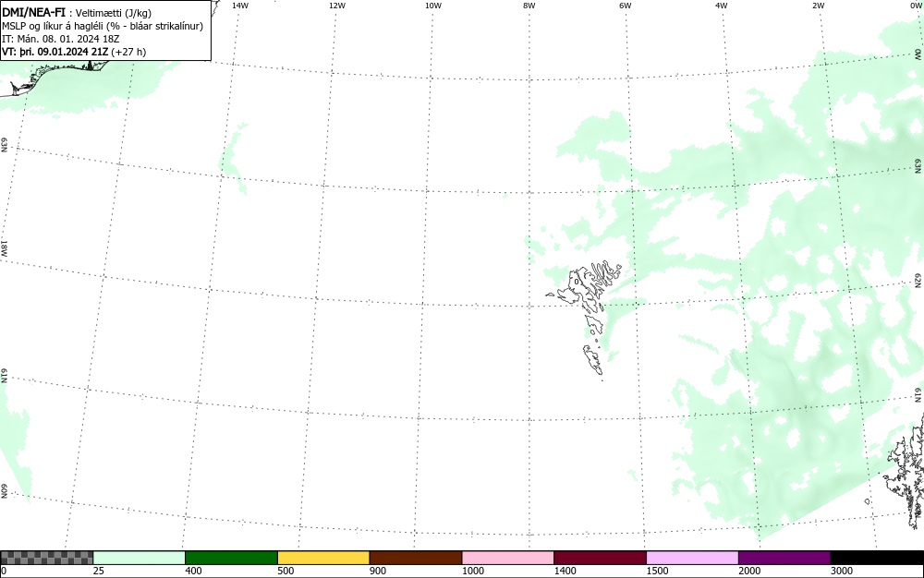Screen dimensions: 924x578
Task: Click the purple 2000-3000 legend swatch
Action: 784,558
